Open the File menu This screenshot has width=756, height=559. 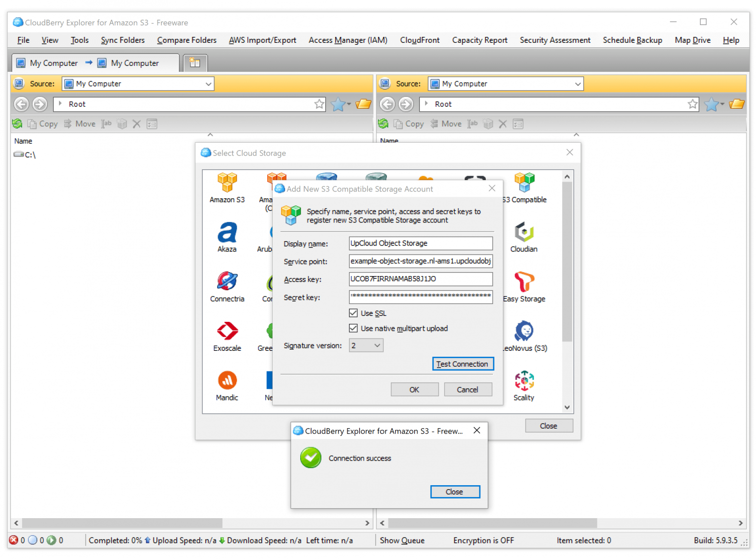point(23,40)
